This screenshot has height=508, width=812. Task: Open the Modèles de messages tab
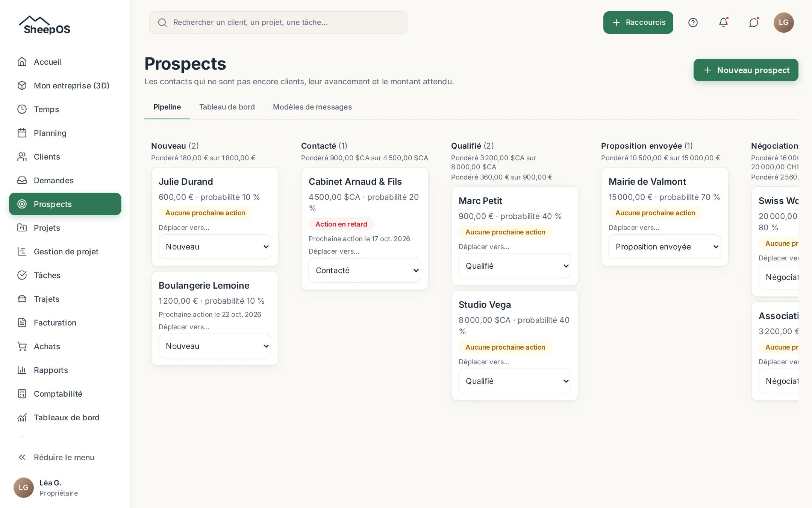(x=312, y=107)
